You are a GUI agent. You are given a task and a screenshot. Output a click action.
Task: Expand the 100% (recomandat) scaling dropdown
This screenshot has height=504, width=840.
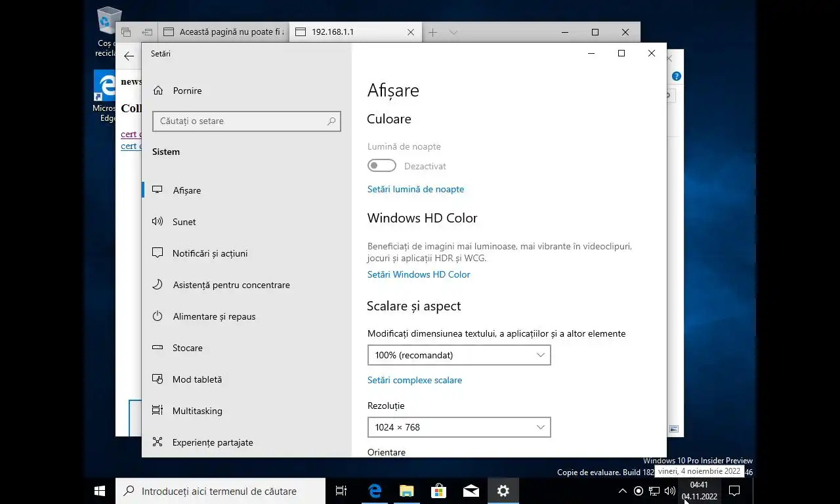click(x=459, y=355)
